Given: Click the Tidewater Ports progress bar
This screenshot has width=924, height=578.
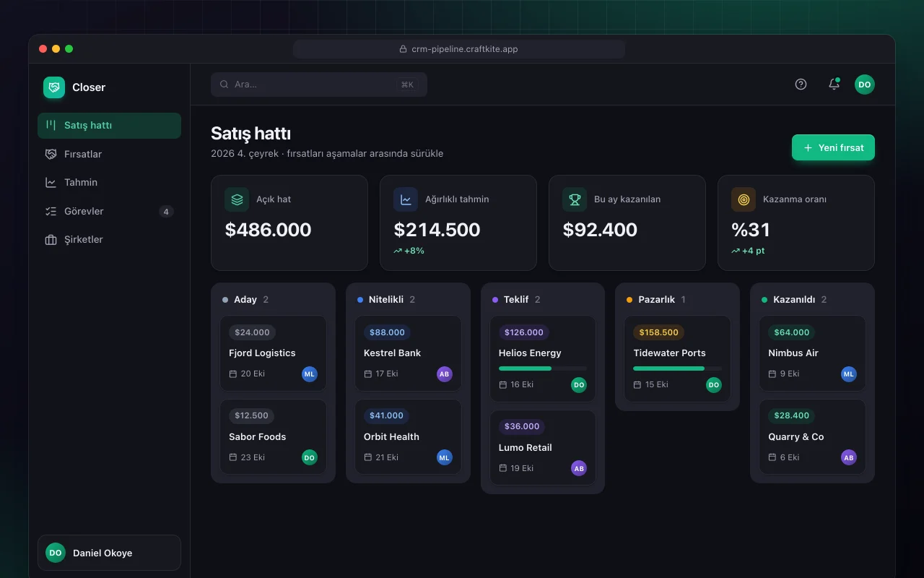Looking at the screenshot, I should coord(677,368).
